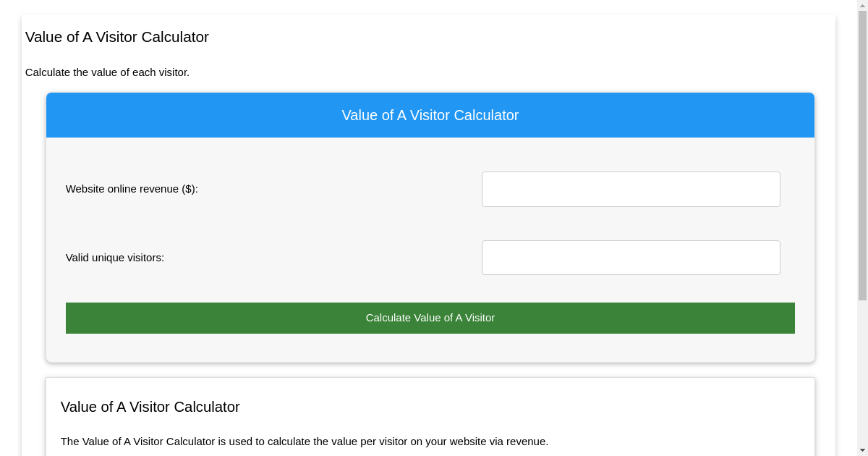Click the lower Value of A Visitor heading
The width and height of the screenshot is (868, 456).
pyautogui.click(x=150, y=407)
